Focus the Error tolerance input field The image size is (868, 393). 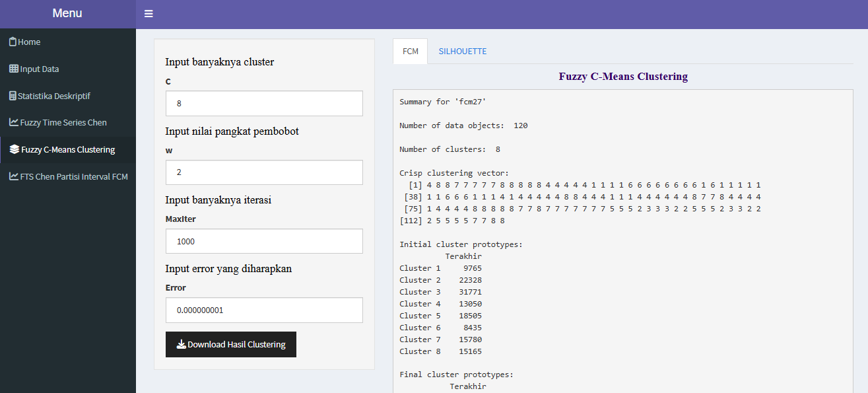[x=264, y=310]
